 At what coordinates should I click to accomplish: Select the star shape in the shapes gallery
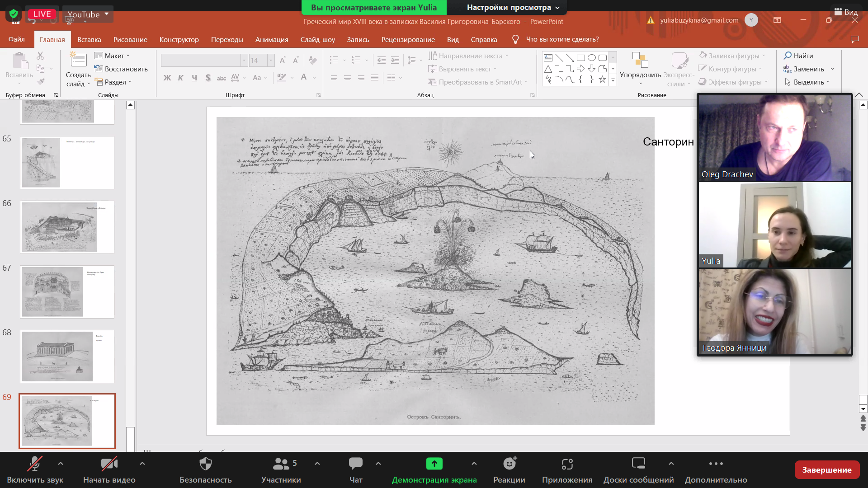(603, 80)
